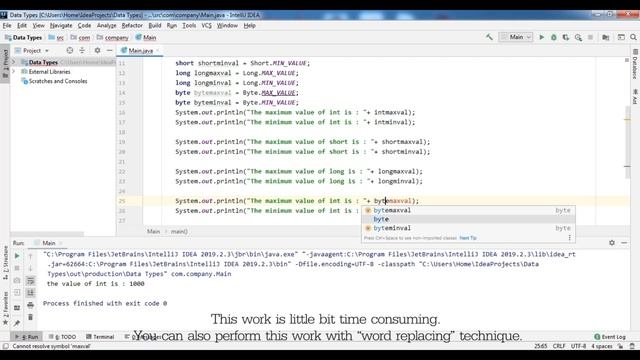The image size is (640, 360).
Task: Click 'Next Tip' link in completion popup
Action: tap(468, 238)
